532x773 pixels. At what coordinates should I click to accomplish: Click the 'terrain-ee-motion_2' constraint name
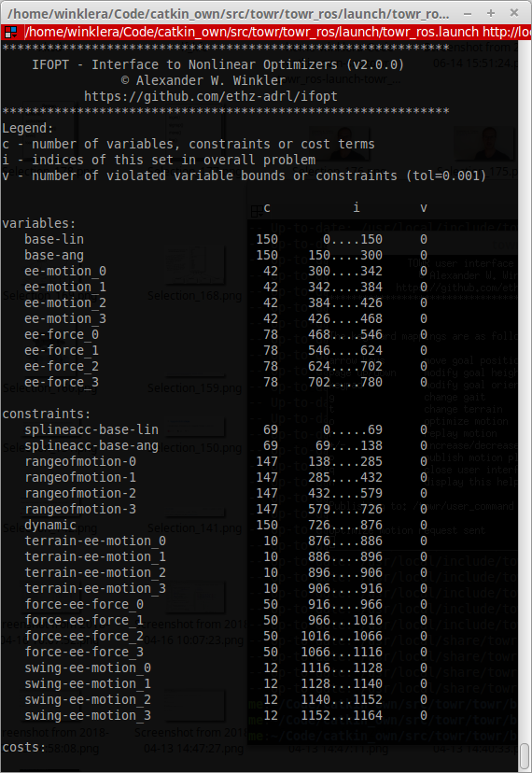click(x=95, y=572)
